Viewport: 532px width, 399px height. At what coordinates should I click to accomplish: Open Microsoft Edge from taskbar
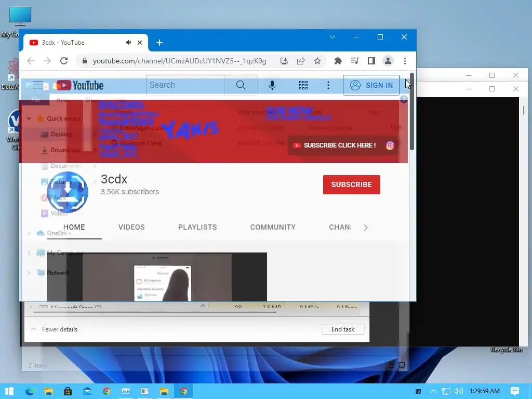point(30,391)
